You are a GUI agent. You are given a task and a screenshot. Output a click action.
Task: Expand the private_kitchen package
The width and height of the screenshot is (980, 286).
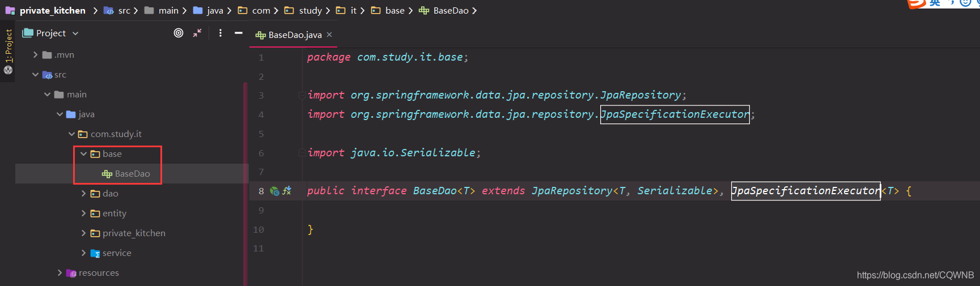(83, 233)
